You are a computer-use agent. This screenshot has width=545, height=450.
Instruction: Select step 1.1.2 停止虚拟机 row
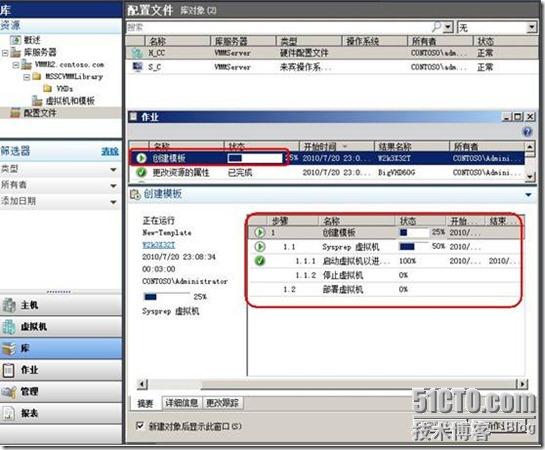[x=385, y=275]
